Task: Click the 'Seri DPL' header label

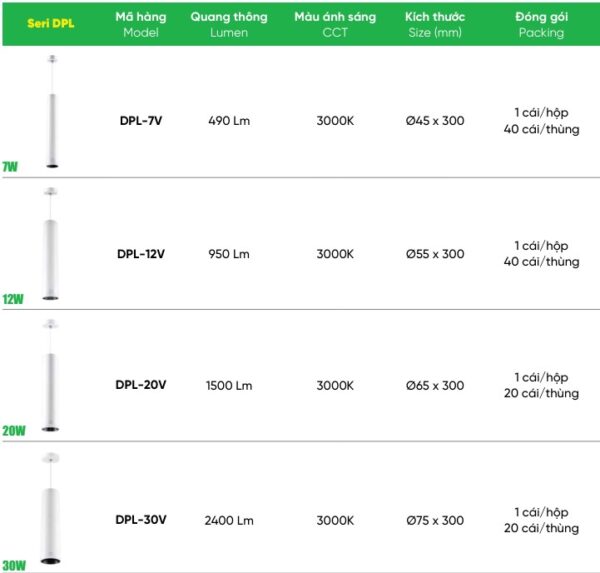Action: point(51,24)
